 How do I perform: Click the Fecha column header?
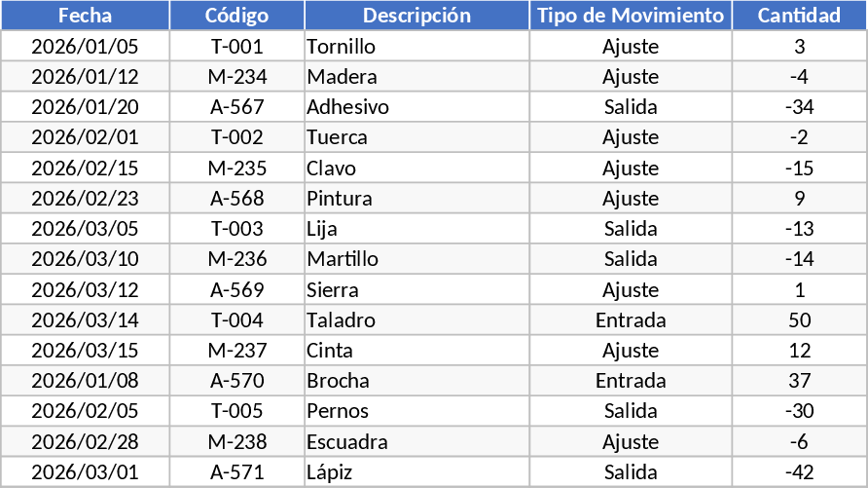[x=85, y=16]
